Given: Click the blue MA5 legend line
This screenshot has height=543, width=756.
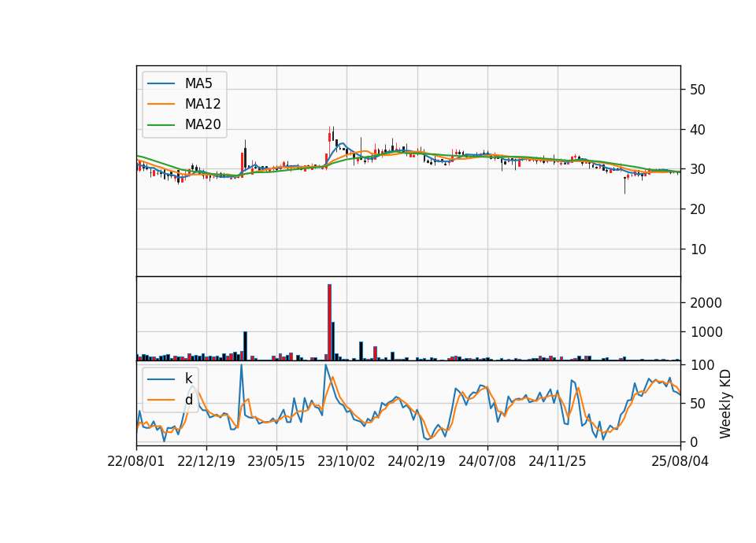Looking at the screenshot, I should [161, 84].
